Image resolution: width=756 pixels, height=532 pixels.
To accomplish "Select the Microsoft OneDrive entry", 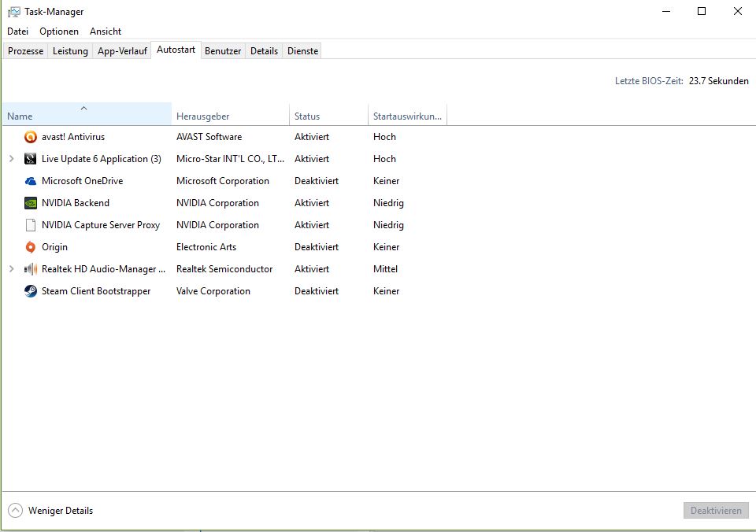I will (83, 181).
